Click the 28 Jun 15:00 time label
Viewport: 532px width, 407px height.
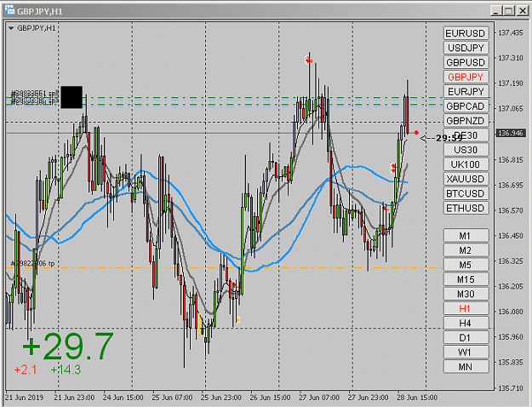[x=417, y=398]
